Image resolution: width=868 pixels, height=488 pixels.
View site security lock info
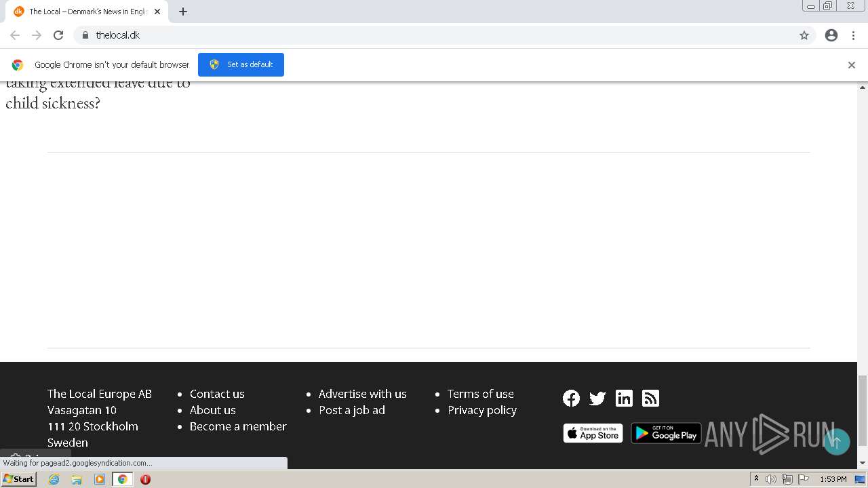click(x=85, y=35)
